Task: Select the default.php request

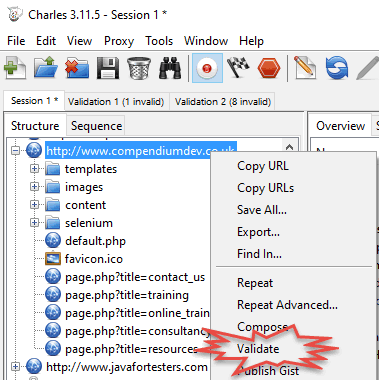Action: click(95, 241)
